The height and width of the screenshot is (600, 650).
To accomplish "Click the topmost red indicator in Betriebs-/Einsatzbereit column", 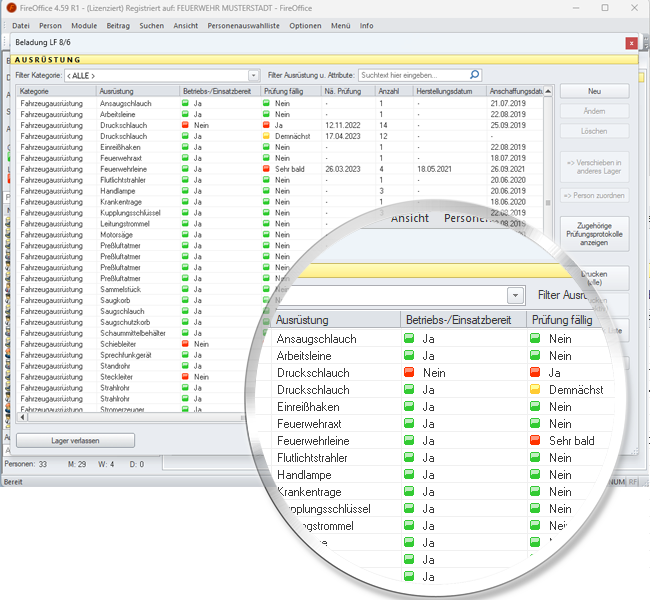I will 185,125.
